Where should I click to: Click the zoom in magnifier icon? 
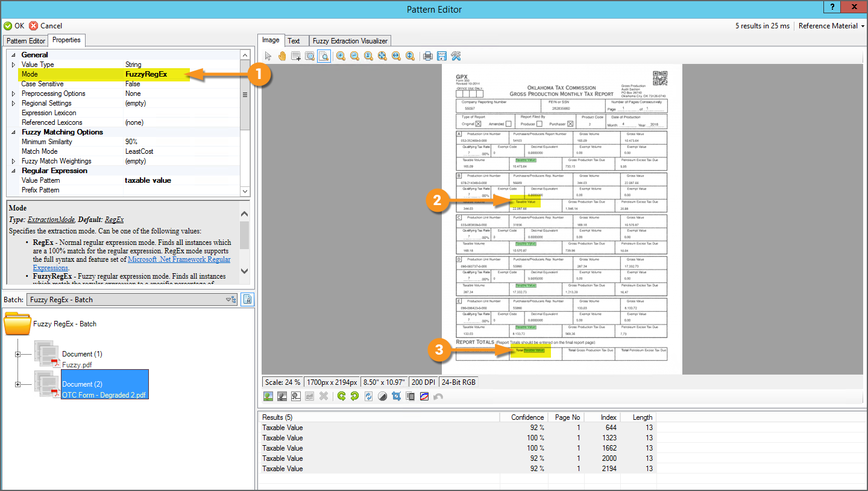coord(341,56)
